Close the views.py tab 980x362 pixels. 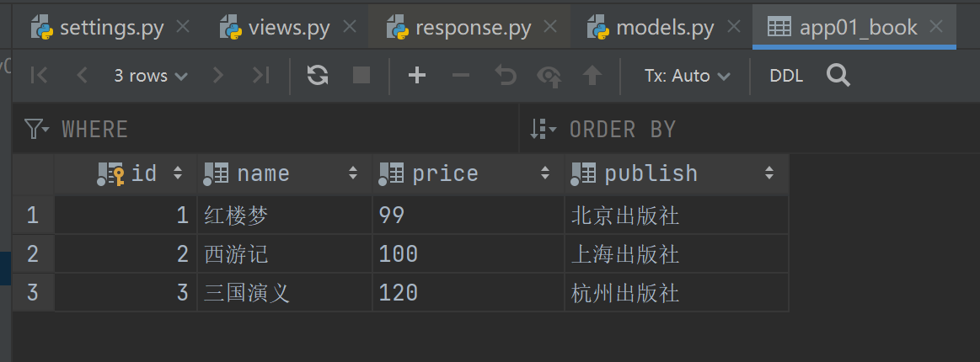click(350, 26)
